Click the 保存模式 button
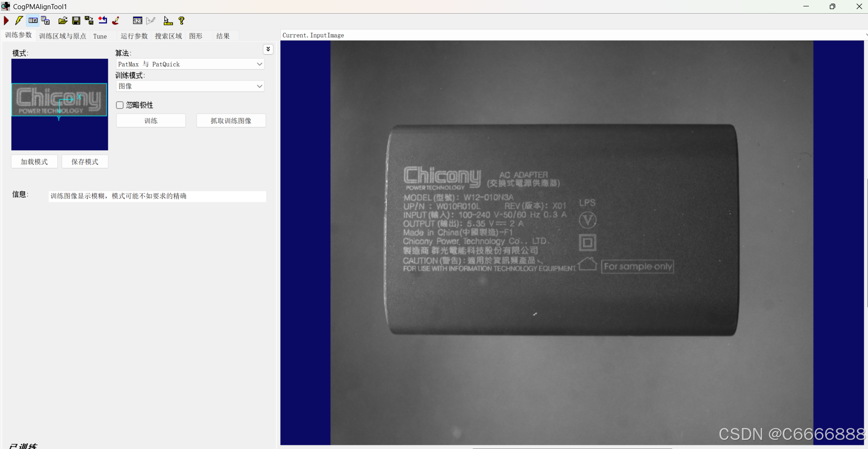The width and height of the screenshot is (868, 449). click(x=85, y=162)
